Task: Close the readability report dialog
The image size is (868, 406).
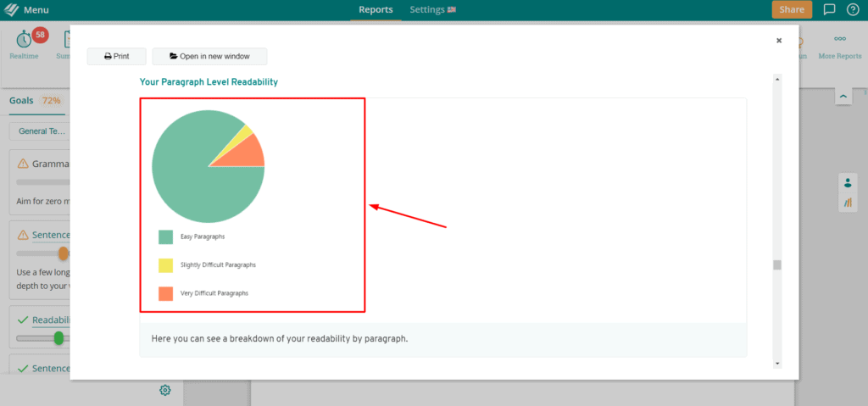Action: pos(779,40)
